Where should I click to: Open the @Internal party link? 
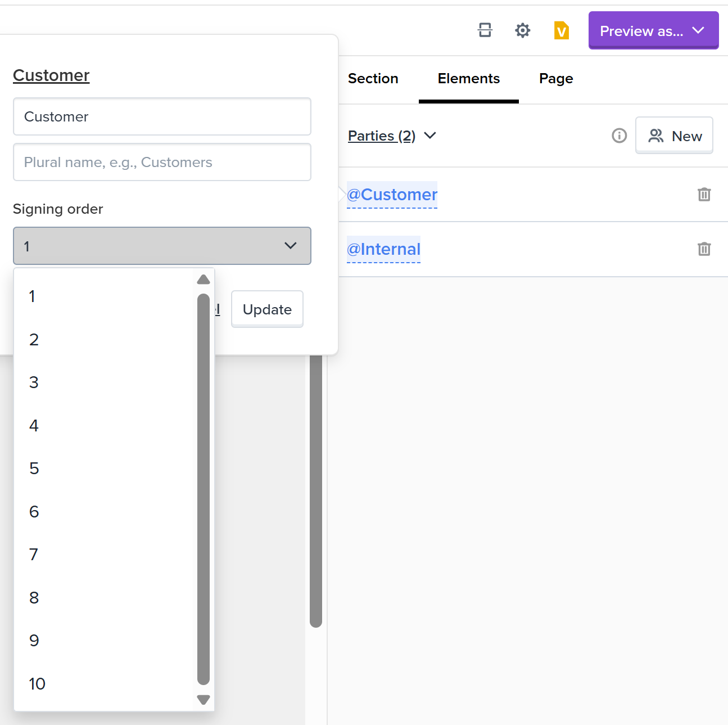tap(383, 249)
